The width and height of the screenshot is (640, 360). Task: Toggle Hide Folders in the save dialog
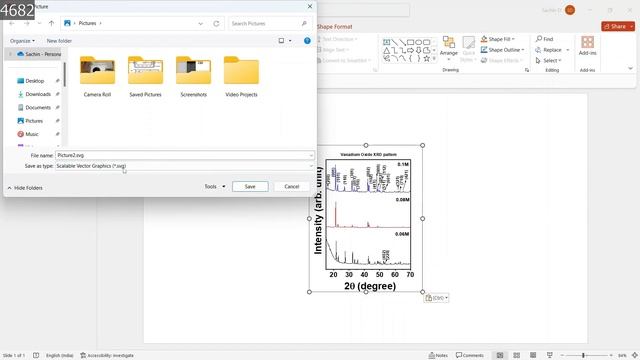[x=25, y=188]
